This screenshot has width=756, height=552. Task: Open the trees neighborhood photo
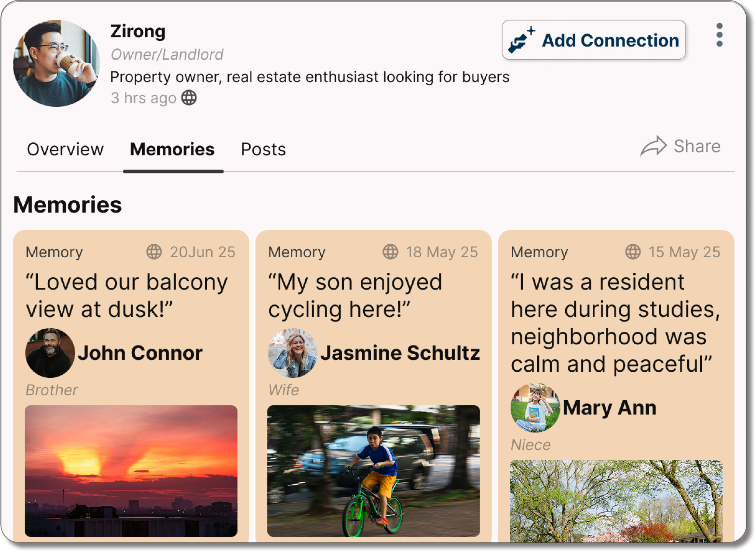coord(616,500)
